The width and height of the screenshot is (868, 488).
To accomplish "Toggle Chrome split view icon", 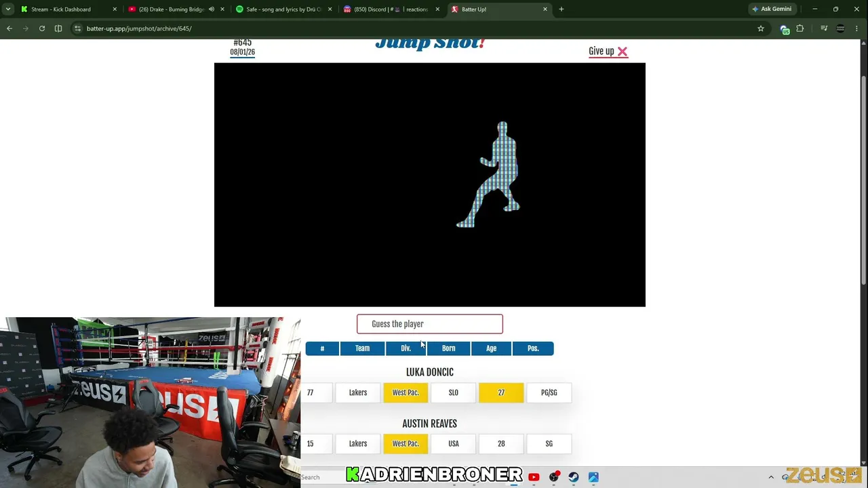I will (x=58, y=28).
